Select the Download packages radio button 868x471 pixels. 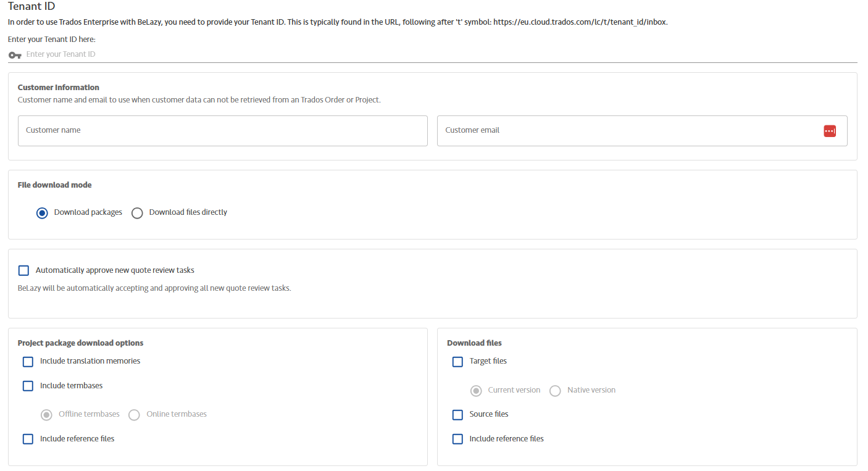pyautogui.click(x=42, y=213)
